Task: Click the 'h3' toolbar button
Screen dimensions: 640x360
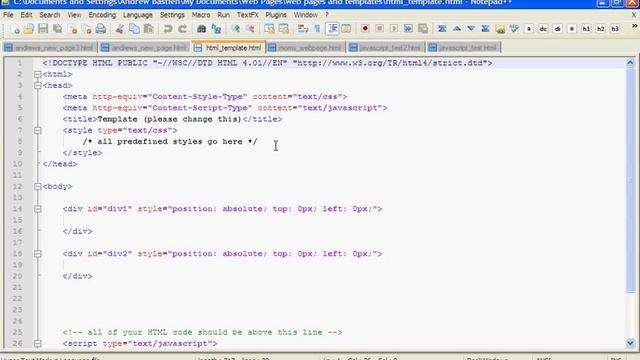Action: coord(615,29)
